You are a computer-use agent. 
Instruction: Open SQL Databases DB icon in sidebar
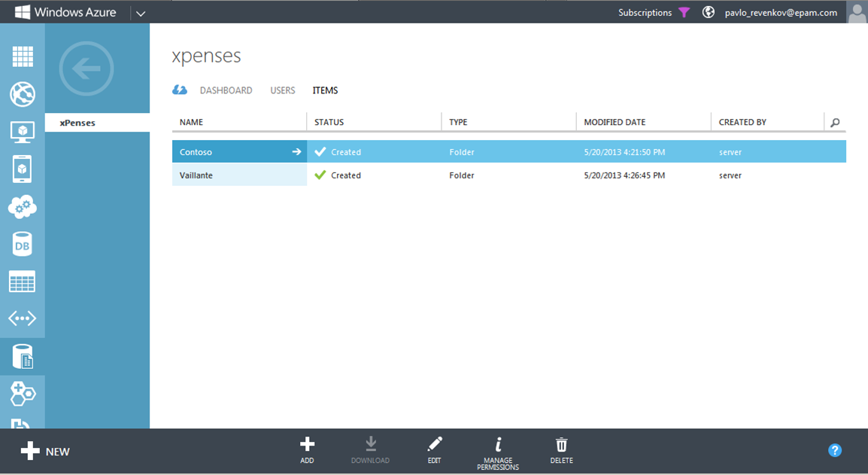coord(22,245)
